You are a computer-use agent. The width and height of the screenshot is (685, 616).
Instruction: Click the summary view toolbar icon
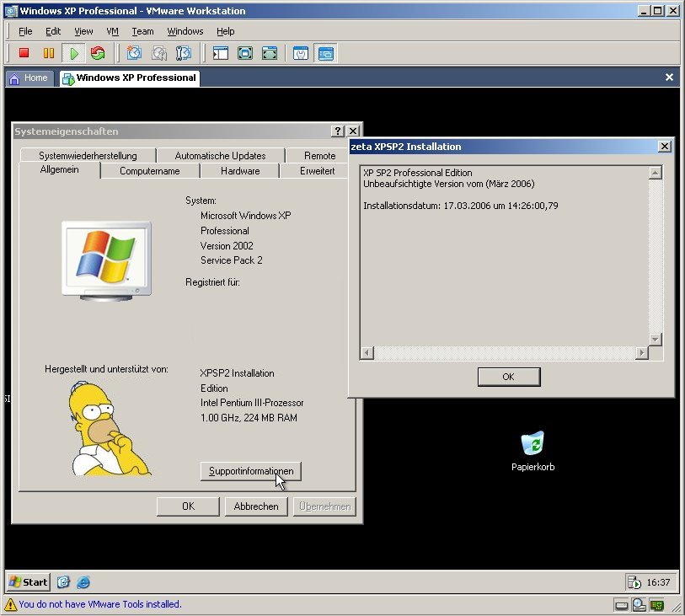click(x=301, y=53)
